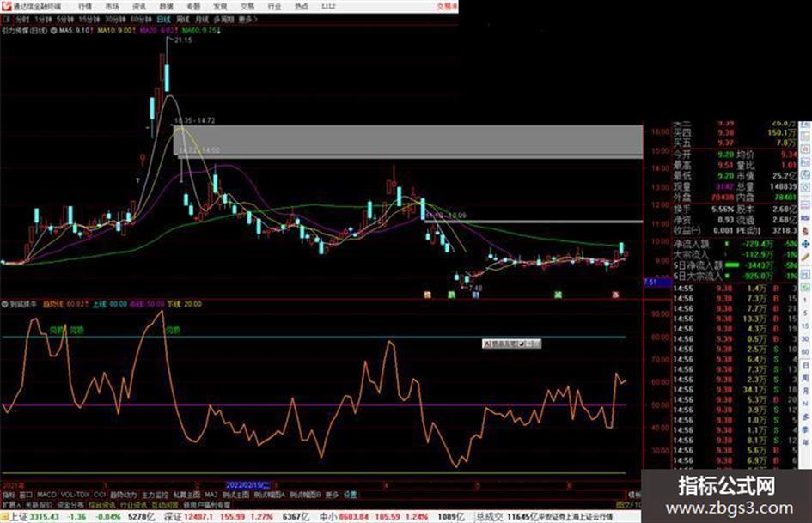Open the 综合资讯 bottom link
812x523 pixels.
(x=102, y=504)
